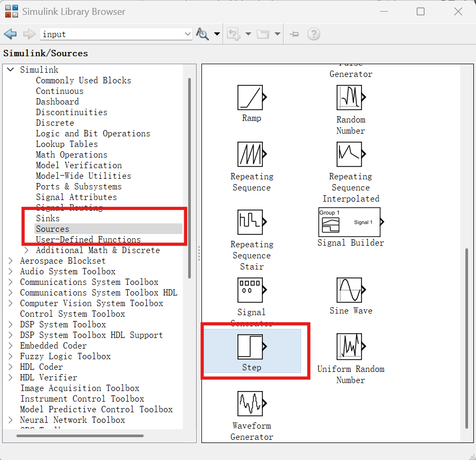The width and height of the screenshot is (476, 460).
Task: Click the Ramp block icon
Action: 251,98
